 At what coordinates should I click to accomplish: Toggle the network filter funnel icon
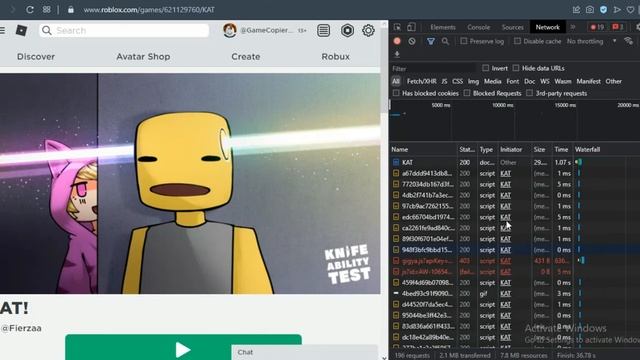click(x=431, y=41)
